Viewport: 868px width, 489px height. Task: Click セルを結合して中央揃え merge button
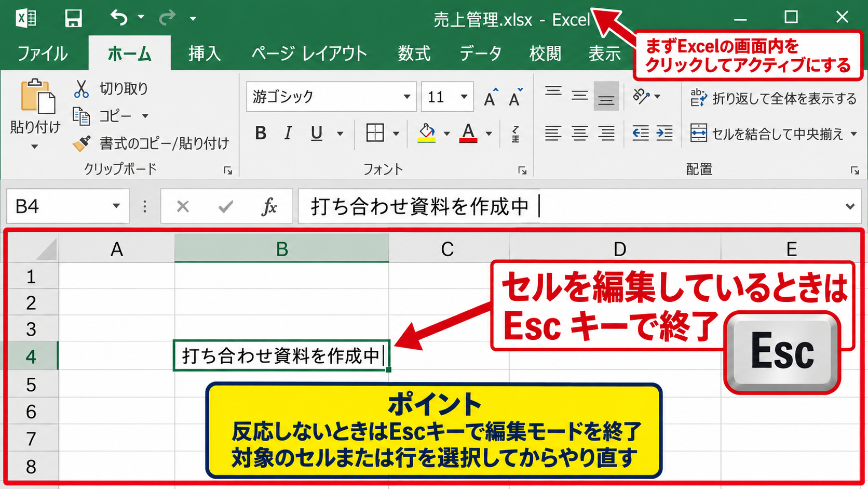pyautogui.click(x=766, y=134)
